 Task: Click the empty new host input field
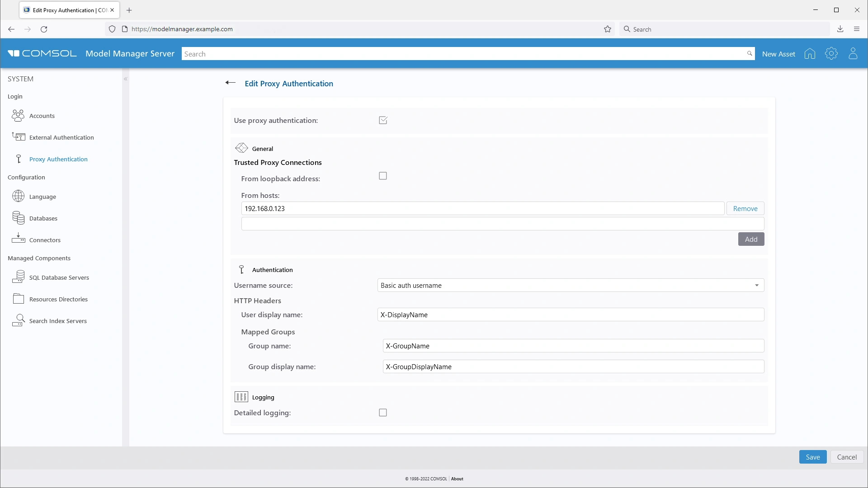[x=502, y=224]
